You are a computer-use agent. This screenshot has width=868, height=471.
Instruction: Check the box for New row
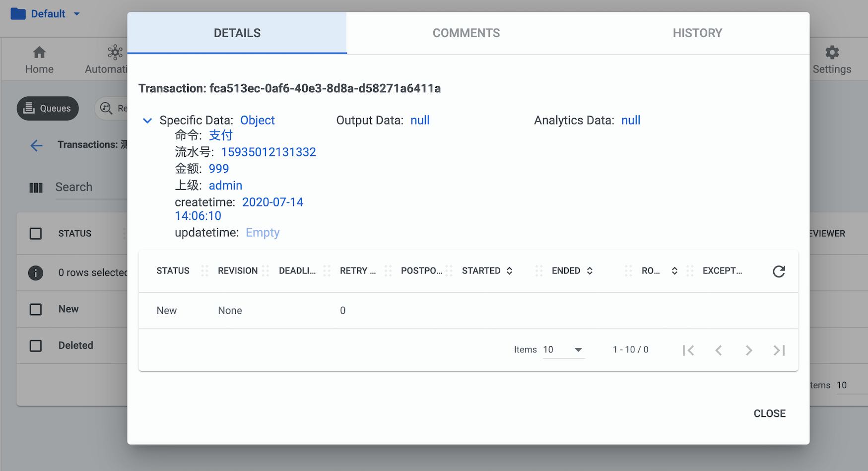coord(36,309)
